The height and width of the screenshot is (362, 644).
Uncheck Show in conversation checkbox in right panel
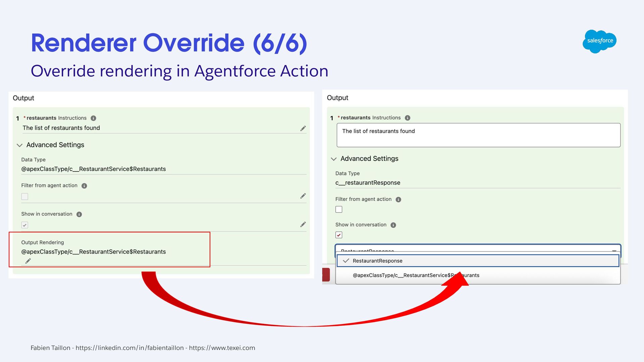coord(339,235)
